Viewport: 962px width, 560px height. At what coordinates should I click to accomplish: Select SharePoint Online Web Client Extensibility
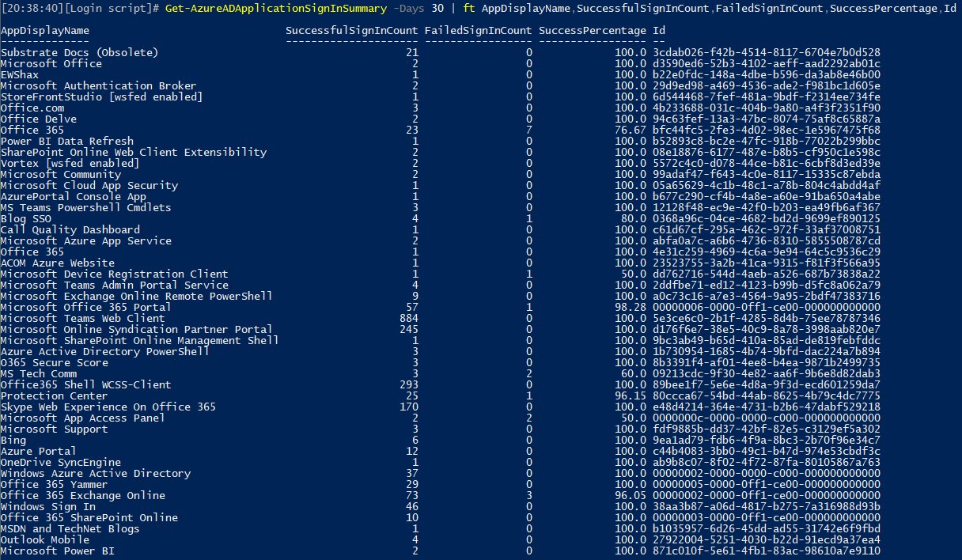[134, 152]
